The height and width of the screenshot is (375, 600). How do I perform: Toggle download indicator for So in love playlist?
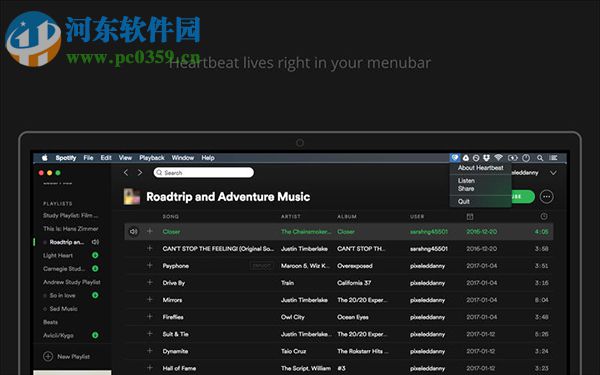pos(95,295)
